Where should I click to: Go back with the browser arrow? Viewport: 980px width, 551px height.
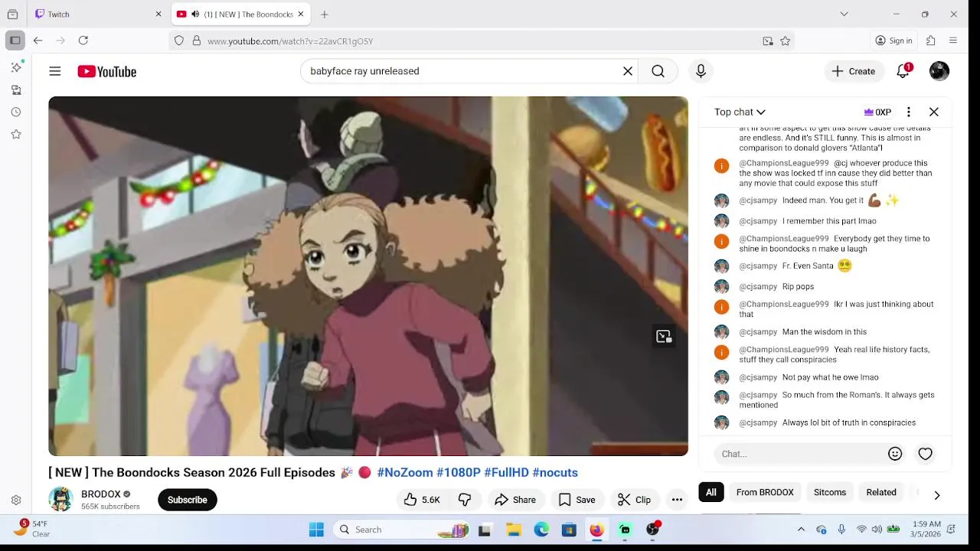click(38, 41)
